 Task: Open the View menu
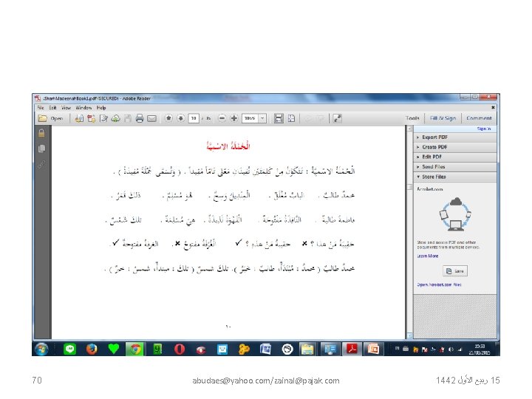[x=66, y=108]
